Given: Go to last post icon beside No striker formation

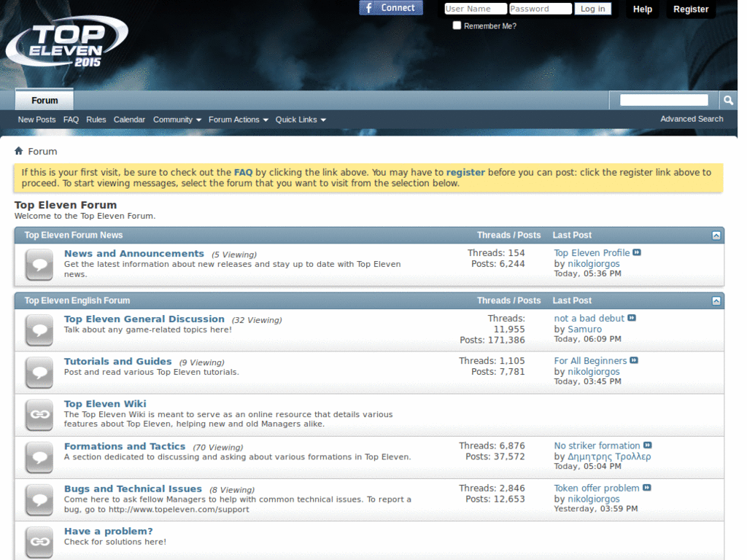Looking at the screenshot, I should [x=648, y=446].
